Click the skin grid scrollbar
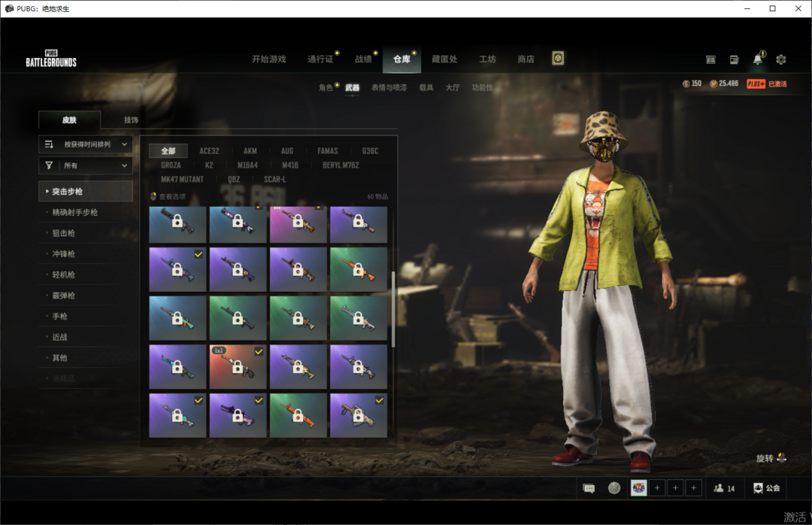The image size is (812, 525). 393,309
